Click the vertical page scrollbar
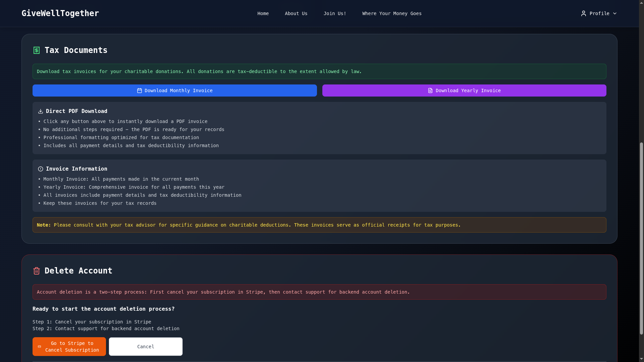Screen dimensions: 644x362 tap(641, 238)
